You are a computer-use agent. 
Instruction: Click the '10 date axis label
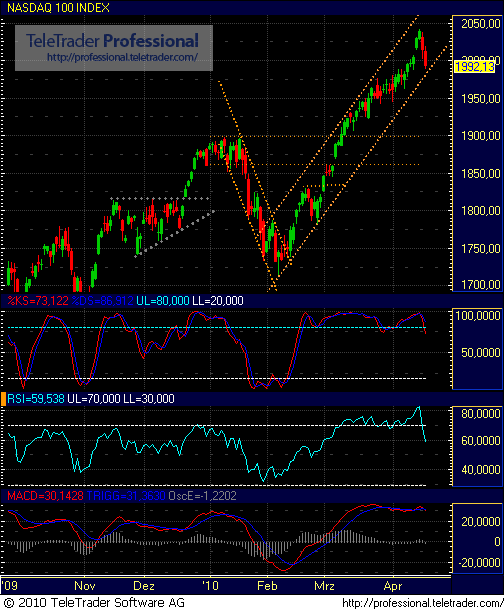[x=210, y=586]
